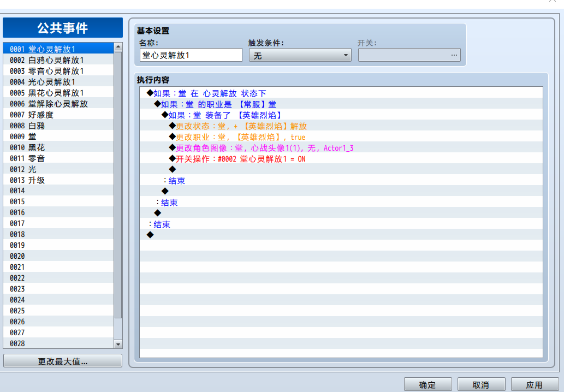The image size is (564, 392).
Task: Select event 0011 零音
Action: pos(58,158)
